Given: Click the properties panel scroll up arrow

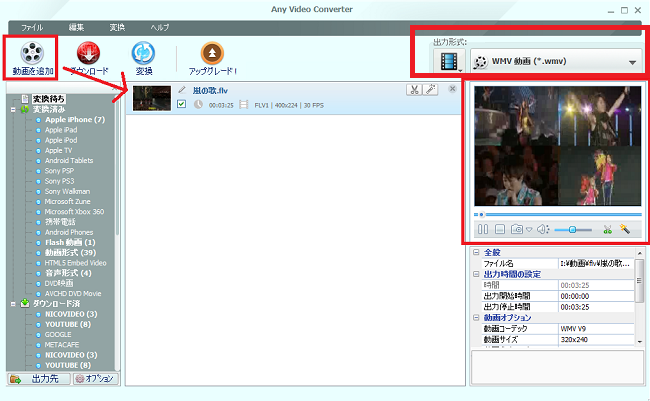Looking at the screenshot, I should [639, 253].
